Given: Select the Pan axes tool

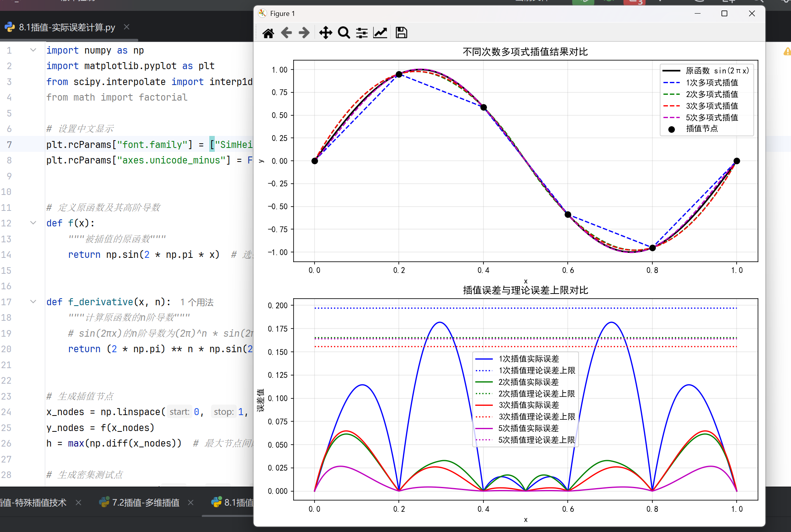Looking at the screenshot, I should pyautogui.click(x=325, y=33).
